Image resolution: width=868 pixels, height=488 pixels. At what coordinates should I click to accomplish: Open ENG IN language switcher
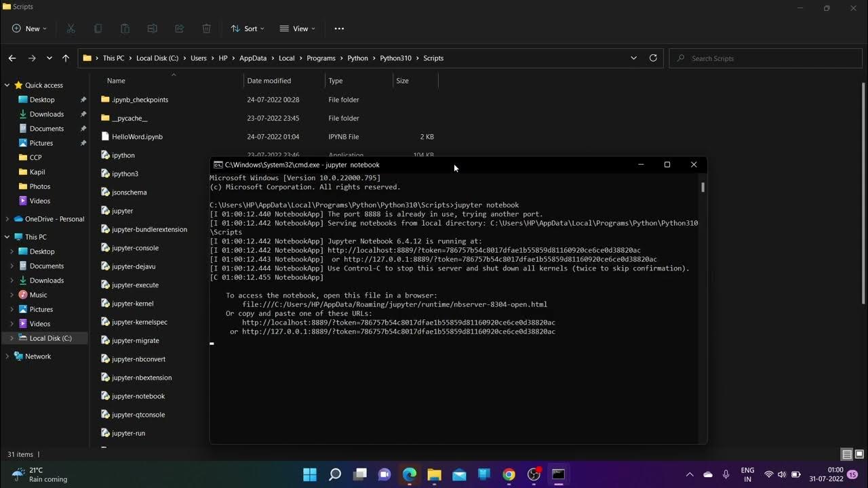(747, 474)
